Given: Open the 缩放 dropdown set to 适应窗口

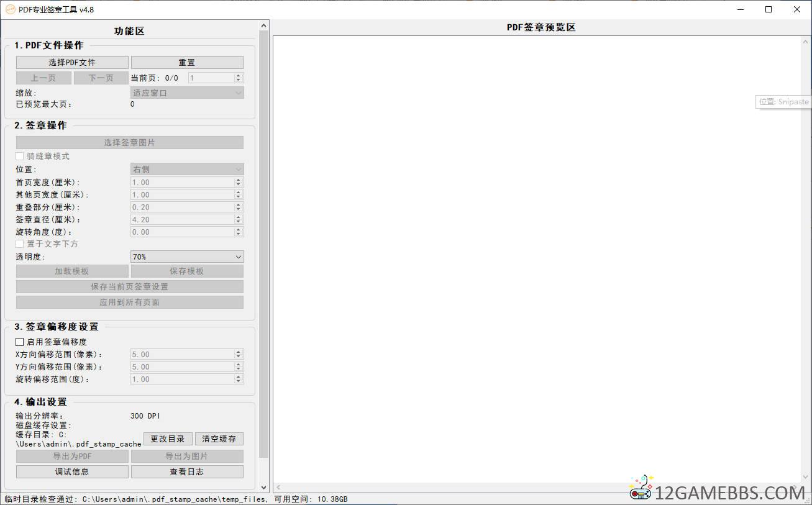Looking at the screenshot, I should click(186, 92).
